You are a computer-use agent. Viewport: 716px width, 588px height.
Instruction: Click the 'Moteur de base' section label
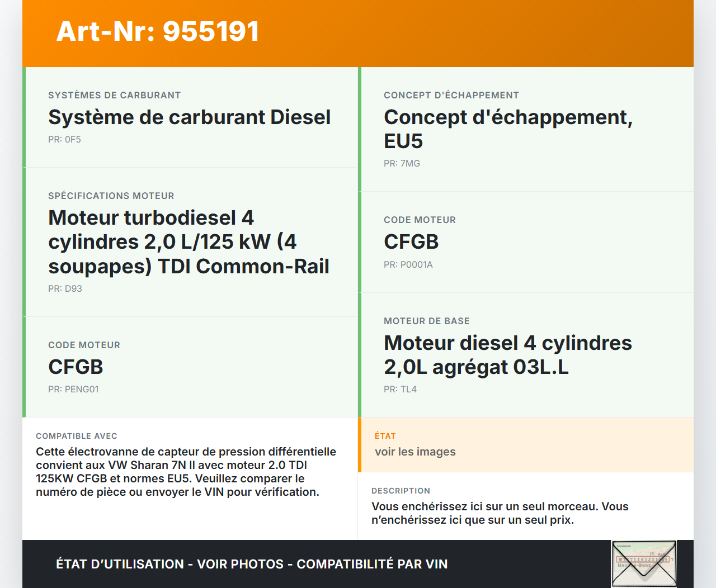click(x=426, y=321)
